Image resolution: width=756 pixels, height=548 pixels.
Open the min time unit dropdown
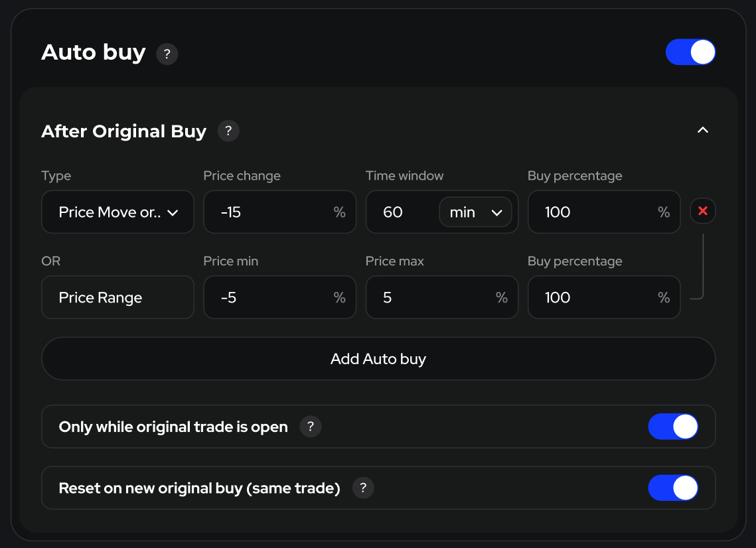pos(475,212)
